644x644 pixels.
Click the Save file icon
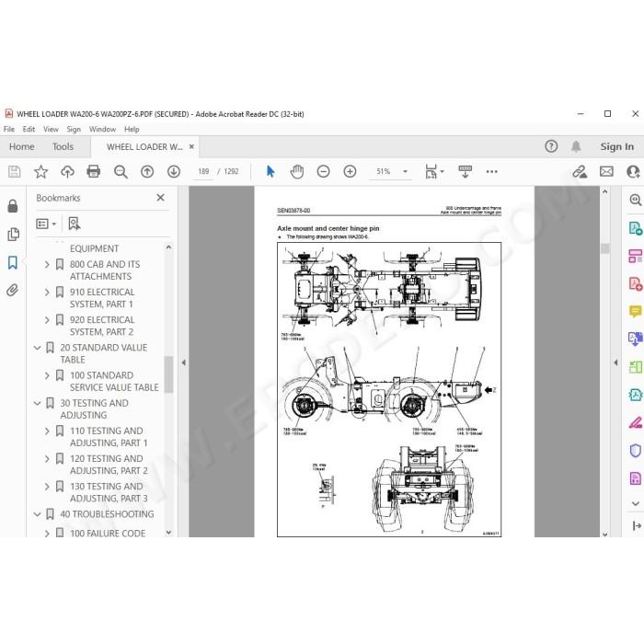click(15, 171)
